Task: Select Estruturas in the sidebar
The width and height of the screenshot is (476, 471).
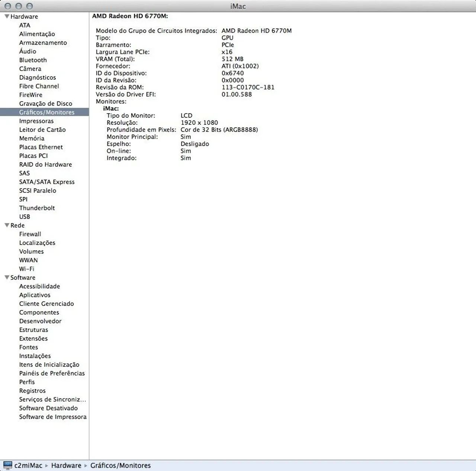Action: pos(33,330)
